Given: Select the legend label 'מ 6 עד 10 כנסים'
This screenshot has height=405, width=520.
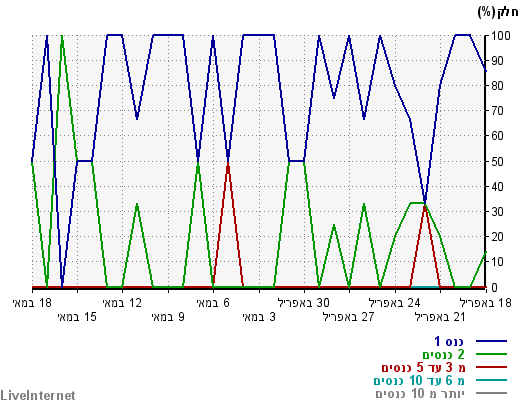Looking at the screenshot, I should pyautogui.click(x=419, y=380).
